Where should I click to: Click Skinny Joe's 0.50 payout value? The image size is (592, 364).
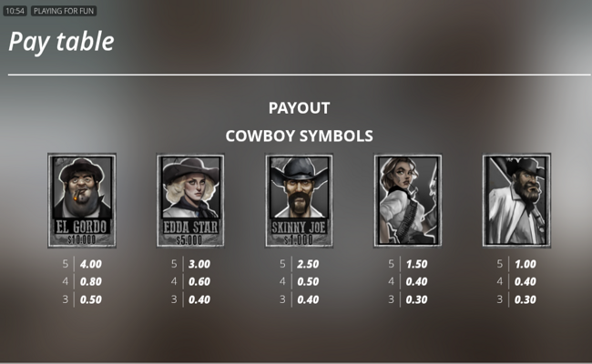click(308, 282)
